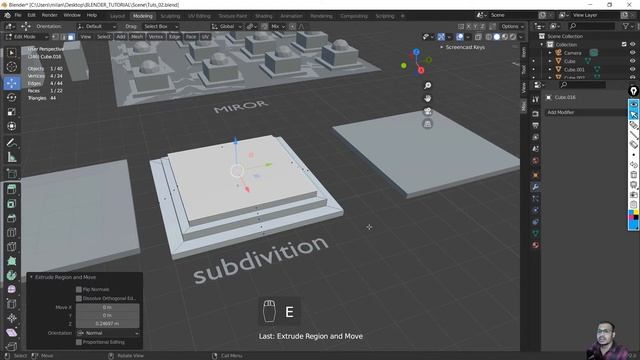This screenshot has width=640, height=360.
Task: Select the Shear tool
Action: 11,332
